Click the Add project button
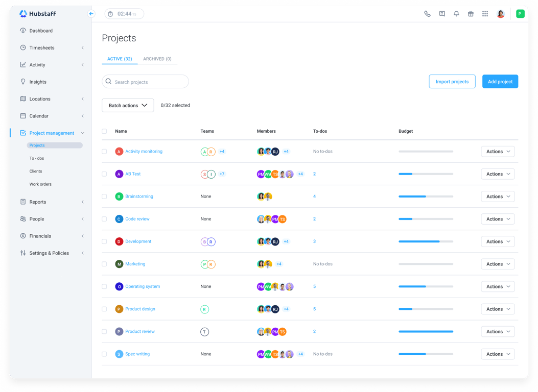The width and height of the screenshot is (538, 392). click(x=500, y=82)
